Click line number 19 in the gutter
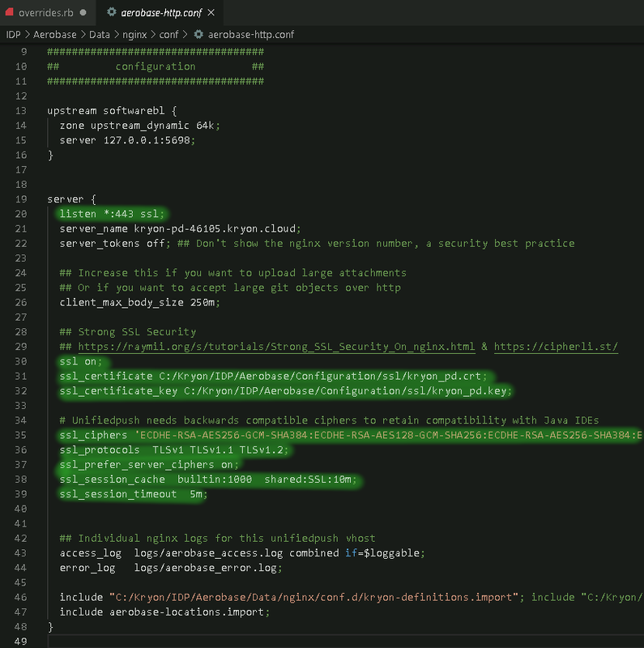This screenshot has width=644, height=648. [21, 199]
